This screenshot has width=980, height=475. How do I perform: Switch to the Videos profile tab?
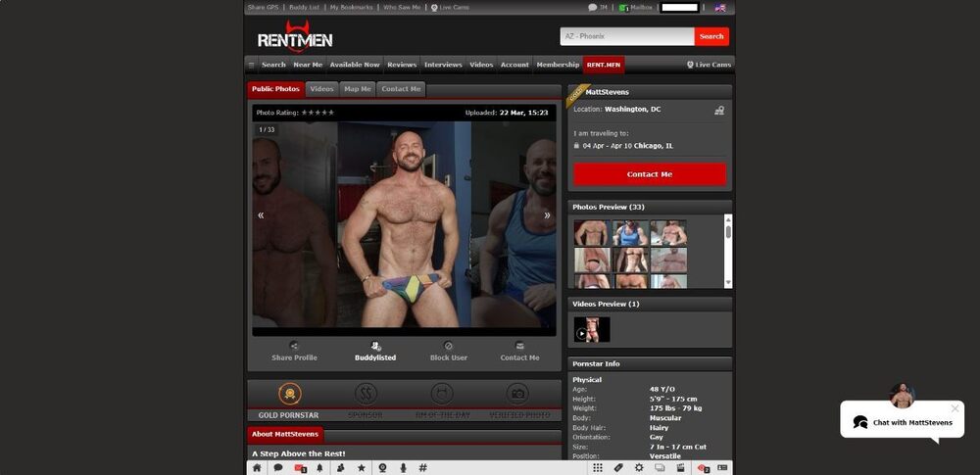[321, 89]
